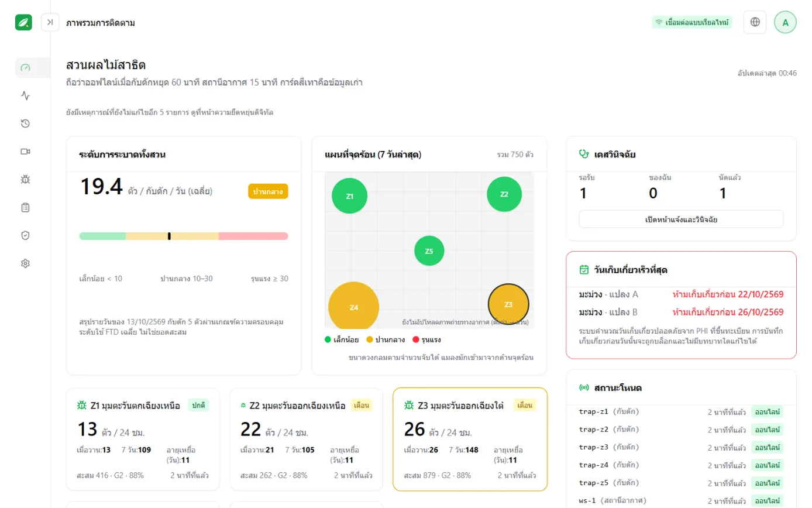Expand the sidebar with the arrow button
The image size is (812, 508).
point(50,22)
